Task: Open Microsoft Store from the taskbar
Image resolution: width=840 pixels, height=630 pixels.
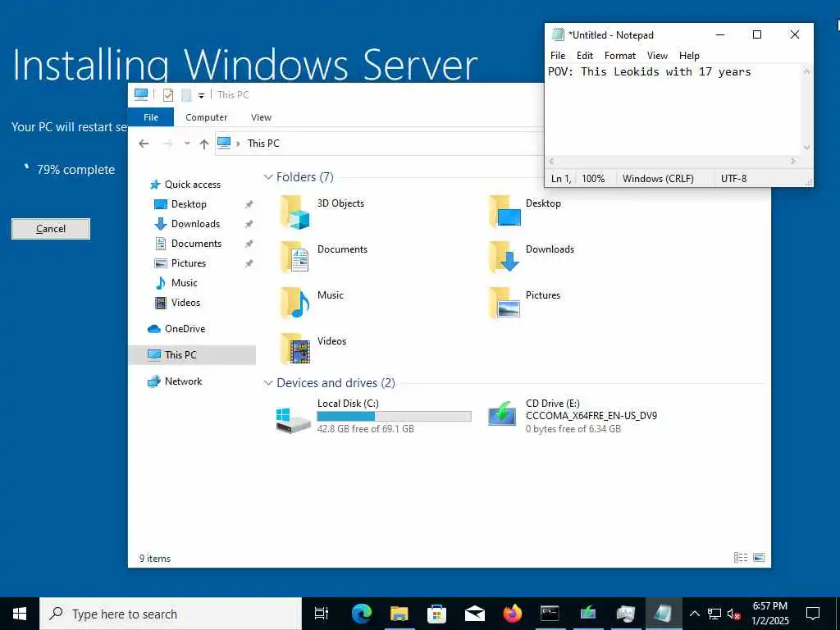Action: tap(436, 614)
